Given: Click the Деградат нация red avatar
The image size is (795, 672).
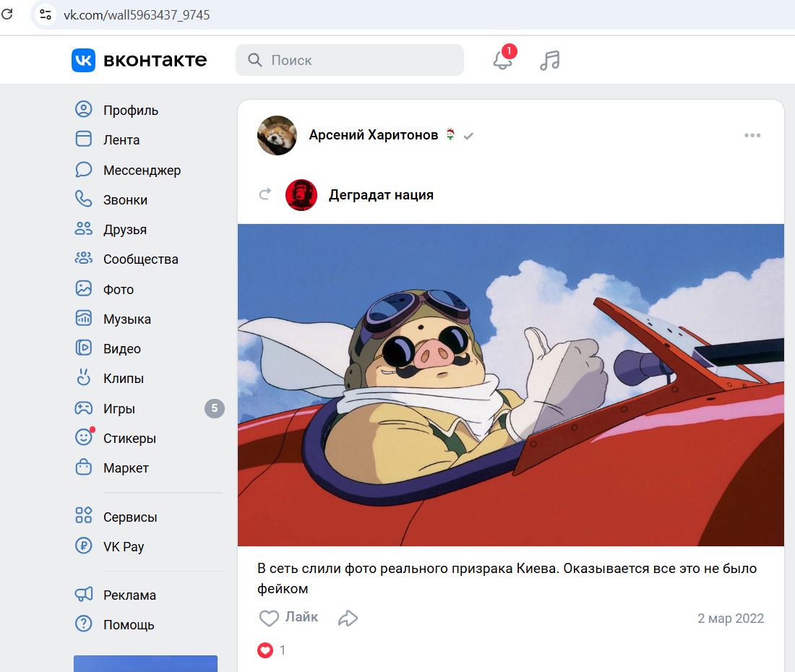Looking at the screenshot, I should pos(301,195).
